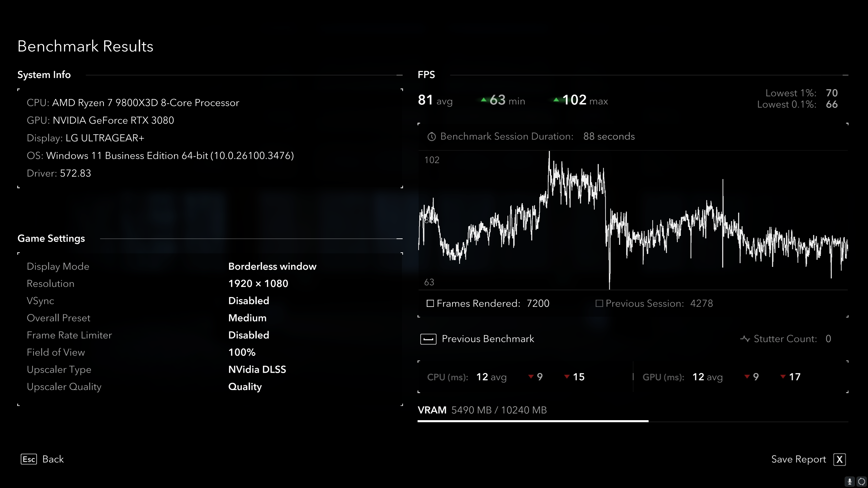Click the Previous Benchmark spacebar key icon

(428, 339)
